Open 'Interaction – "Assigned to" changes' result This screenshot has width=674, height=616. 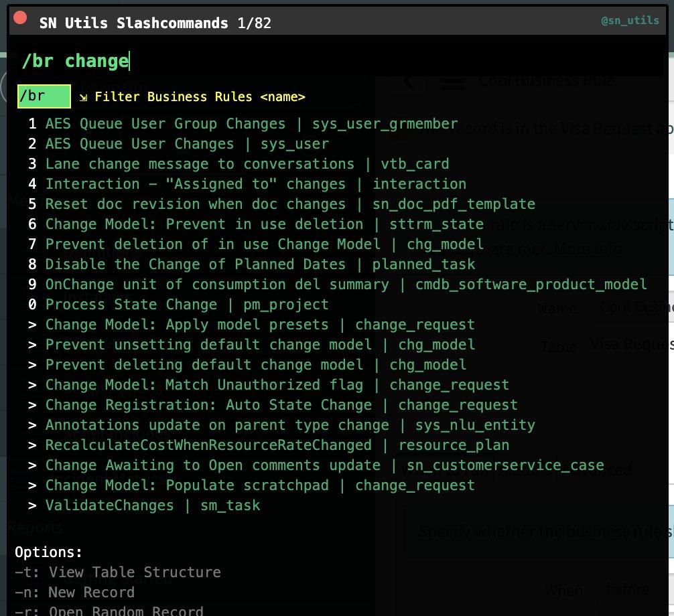[256, 184]
